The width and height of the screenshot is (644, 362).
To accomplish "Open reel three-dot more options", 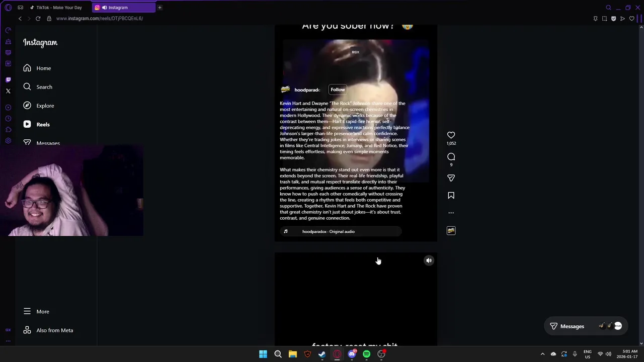I will coord(451,213).
